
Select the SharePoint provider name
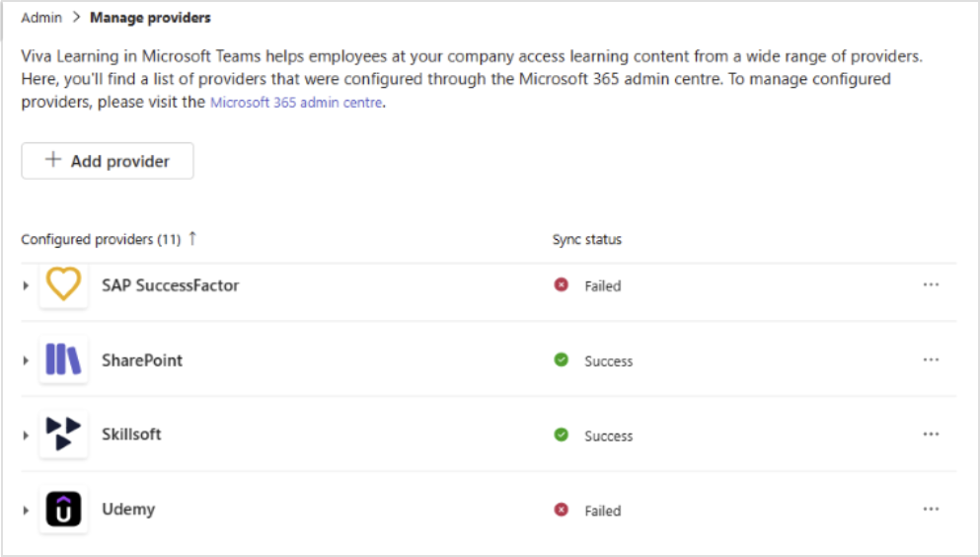coord(142,360)
